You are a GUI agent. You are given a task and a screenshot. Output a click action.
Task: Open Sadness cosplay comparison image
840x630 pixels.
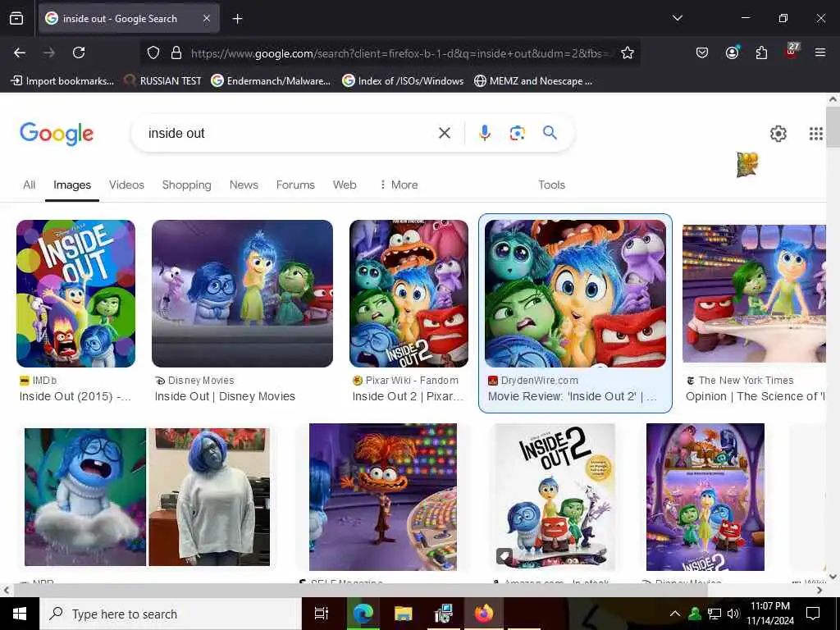click(148, 496)
